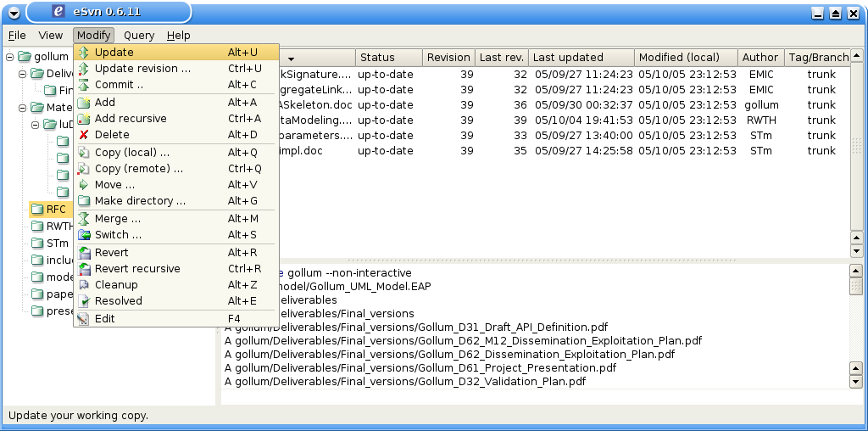The height and width of the screenshot is (431, 868).
Task: Click the Cleanup icon in the menu
Action: point(84,285)
